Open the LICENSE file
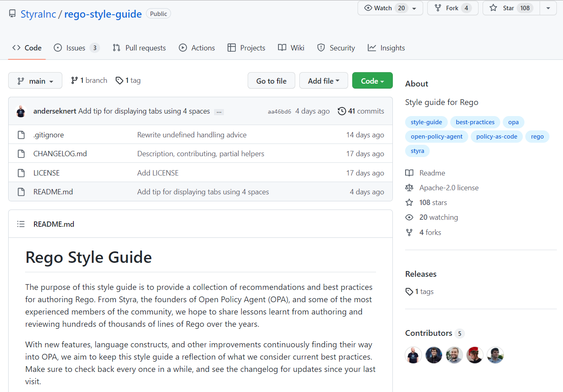Viewport: 563px width, 392px height. coord(46,173)
